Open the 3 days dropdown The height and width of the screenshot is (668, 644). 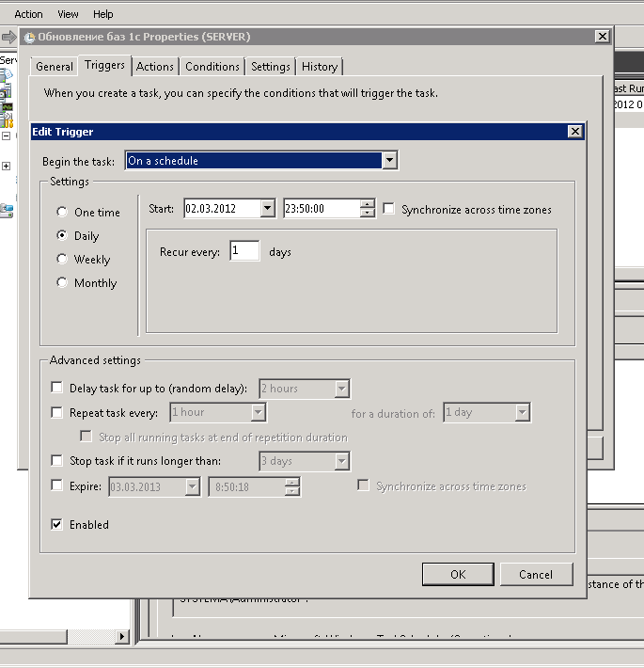[342, 461]
